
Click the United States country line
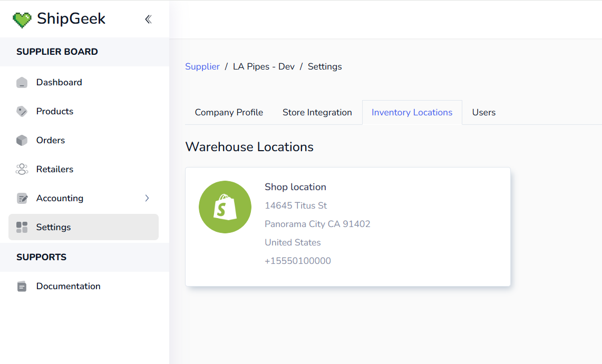[293, 242]
